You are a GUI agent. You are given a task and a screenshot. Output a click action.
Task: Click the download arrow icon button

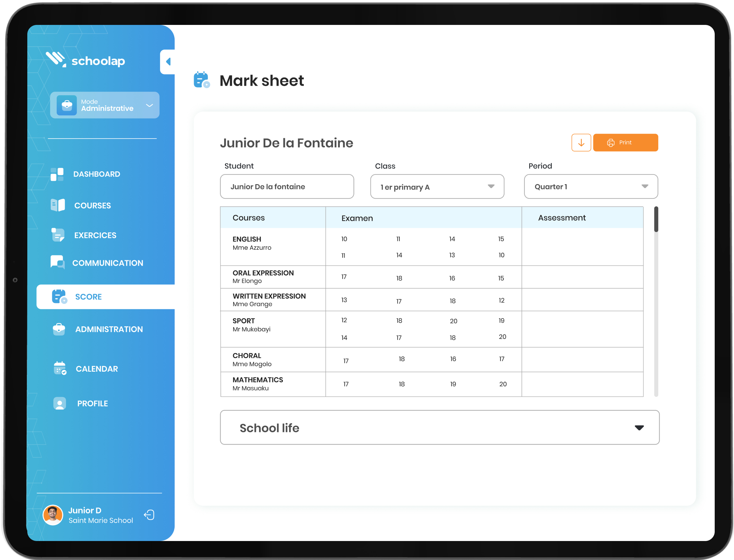(x=581, y=143)
